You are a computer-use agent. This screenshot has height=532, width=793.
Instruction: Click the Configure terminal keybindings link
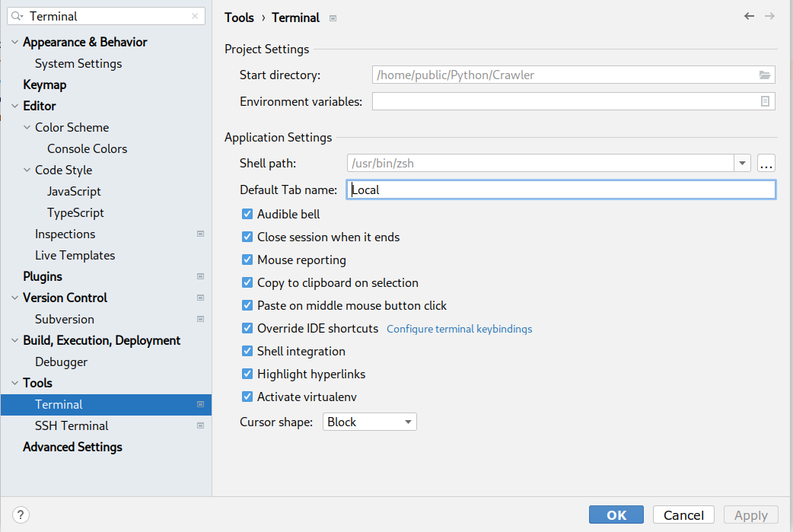point(459,330)
